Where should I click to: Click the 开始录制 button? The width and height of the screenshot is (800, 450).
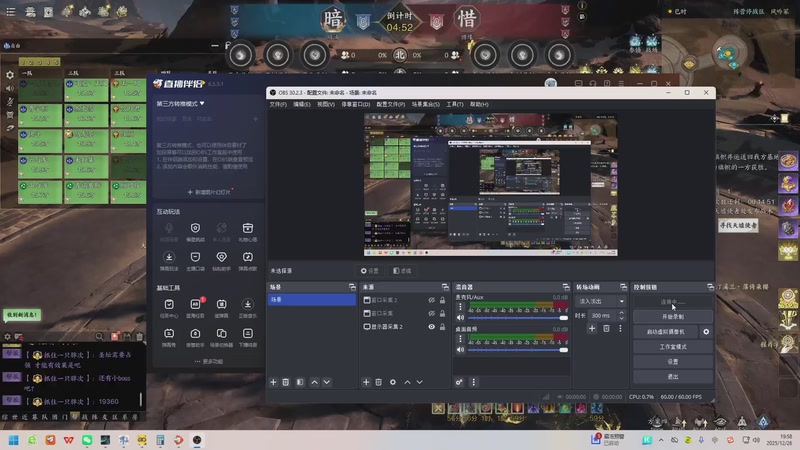click(x=673, y=316)
